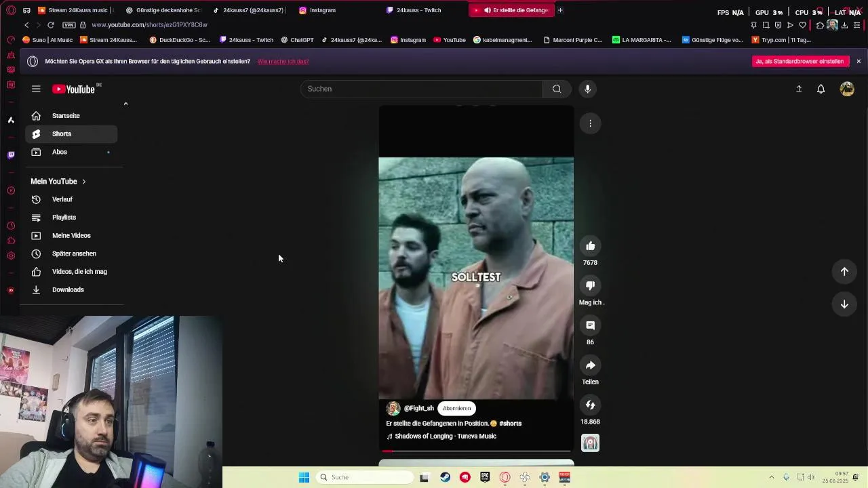Viewport: 868px width, 488px height.
Task: Open the @Fight_sh channel link
Action: (418, 408)
